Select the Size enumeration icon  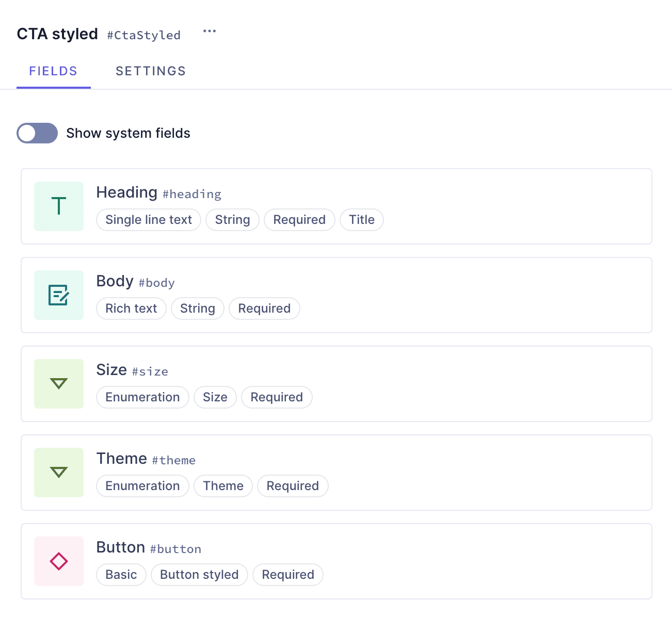(x=58, y=383)
